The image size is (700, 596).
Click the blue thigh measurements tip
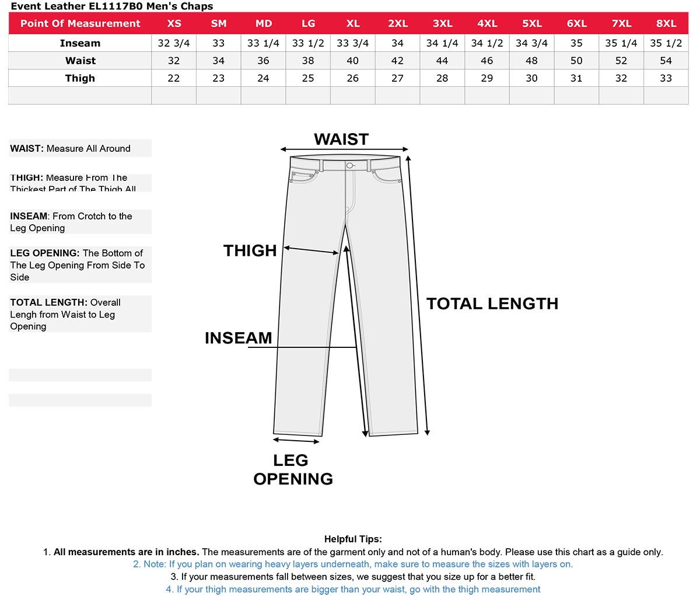353,589
